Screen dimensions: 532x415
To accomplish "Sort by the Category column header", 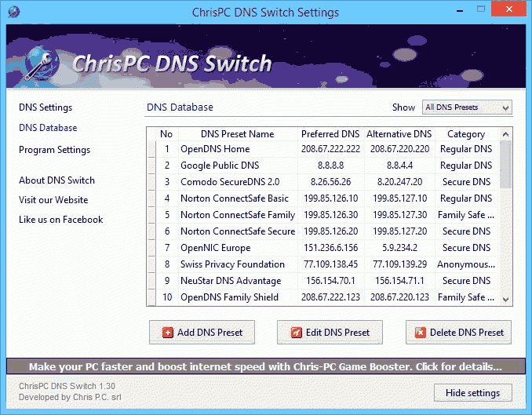I will click(x=466, y=134).
